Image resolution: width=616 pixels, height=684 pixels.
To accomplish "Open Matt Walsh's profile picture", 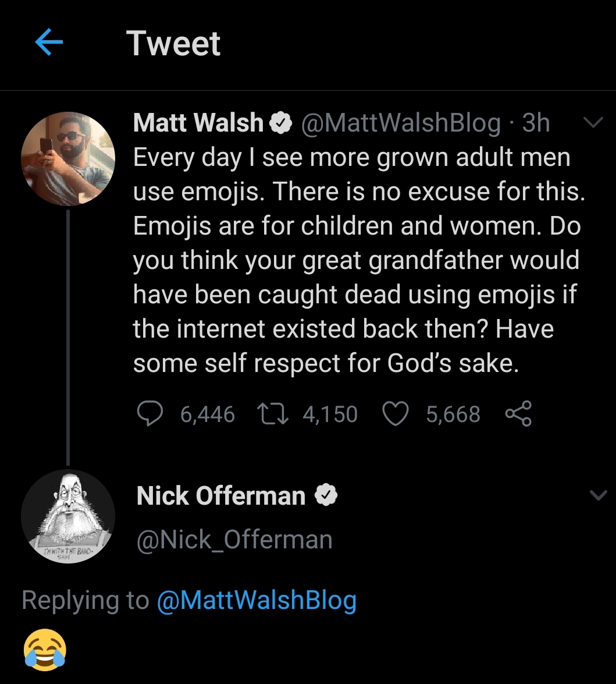I will click(x=68, y=158).
